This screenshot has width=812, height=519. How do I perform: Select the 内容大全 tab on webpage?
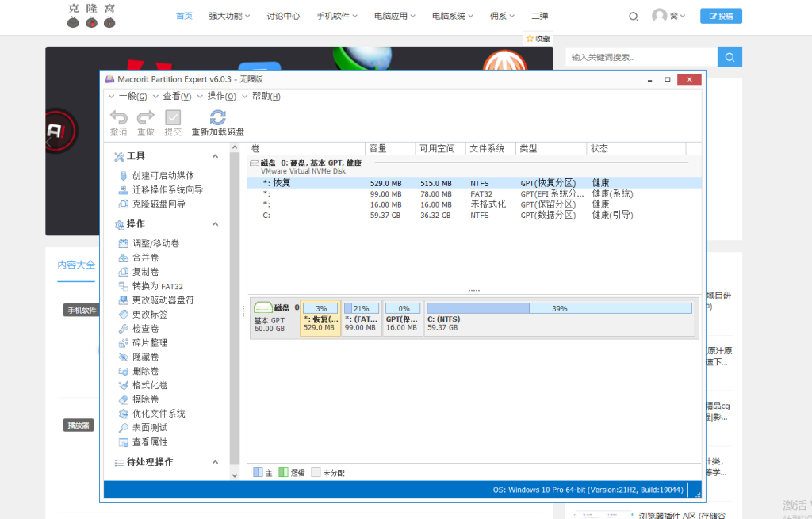(76, 265)
